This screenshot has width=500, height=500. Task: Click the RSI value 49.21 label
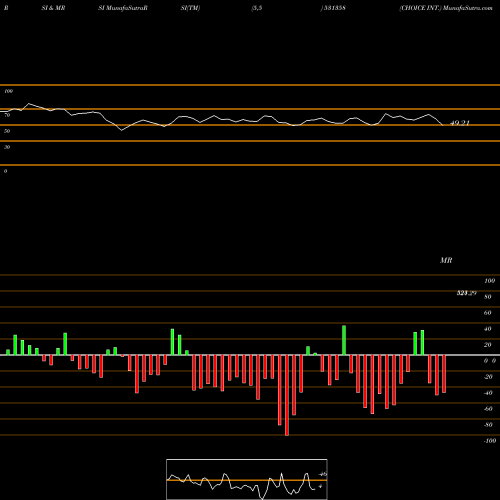click(x=460, y=123)
